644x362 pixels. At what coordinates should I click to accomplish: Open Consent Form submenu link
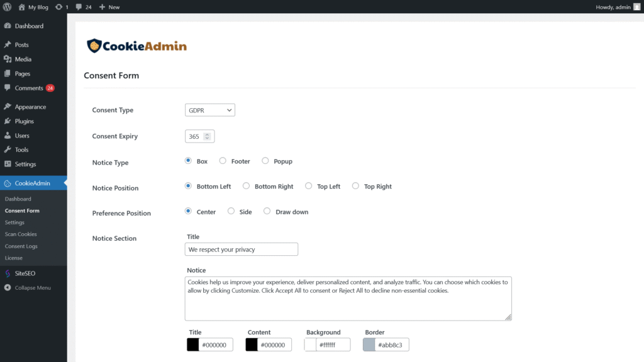pos(22,211)
